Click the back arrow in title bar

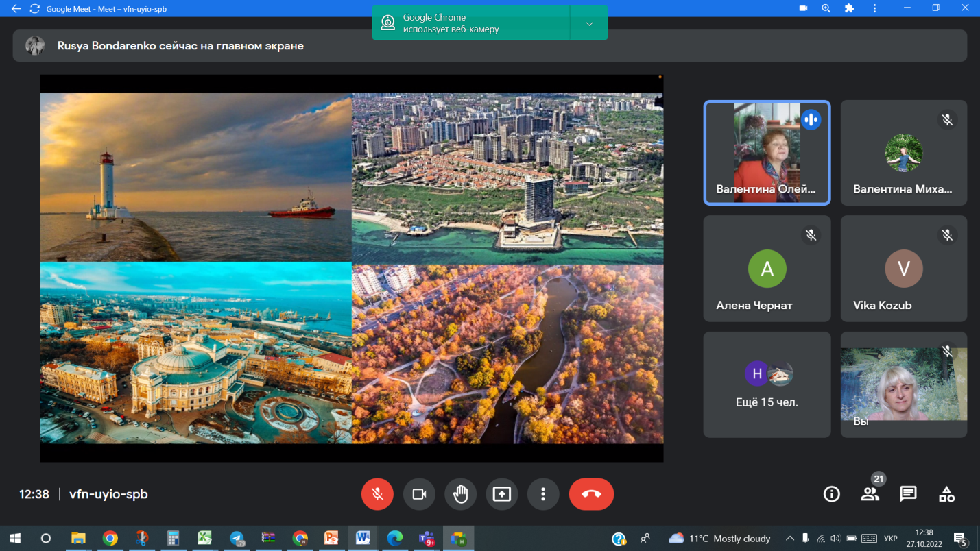click(x=16, y=9)
